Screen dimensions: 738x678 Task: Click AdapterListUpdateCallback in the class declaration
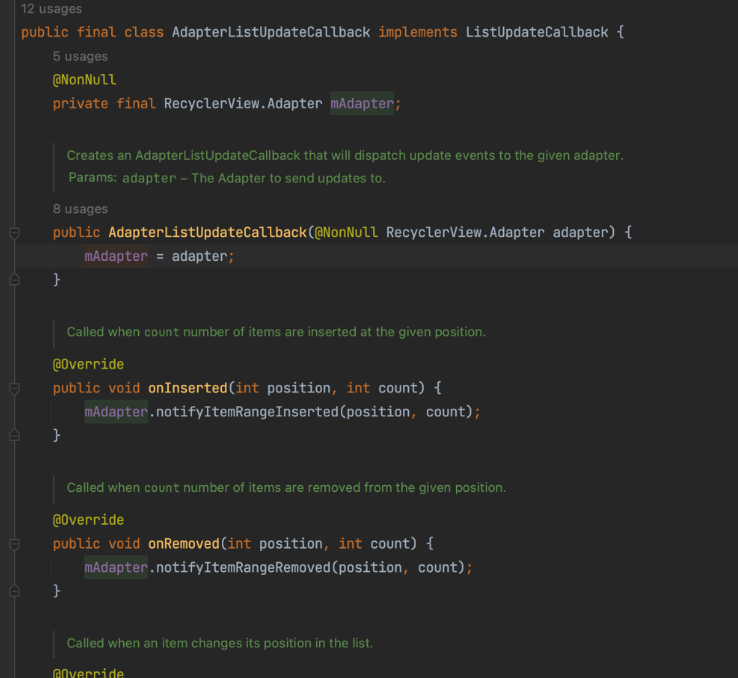click(271, 32)
